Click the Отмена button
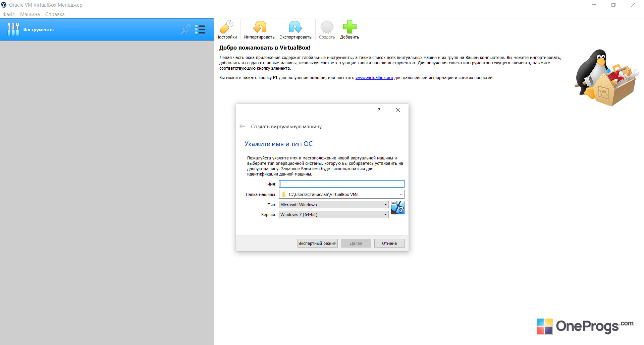Image resolution: width=644 pixels, height=345 pixels. (x=389, y=243)
